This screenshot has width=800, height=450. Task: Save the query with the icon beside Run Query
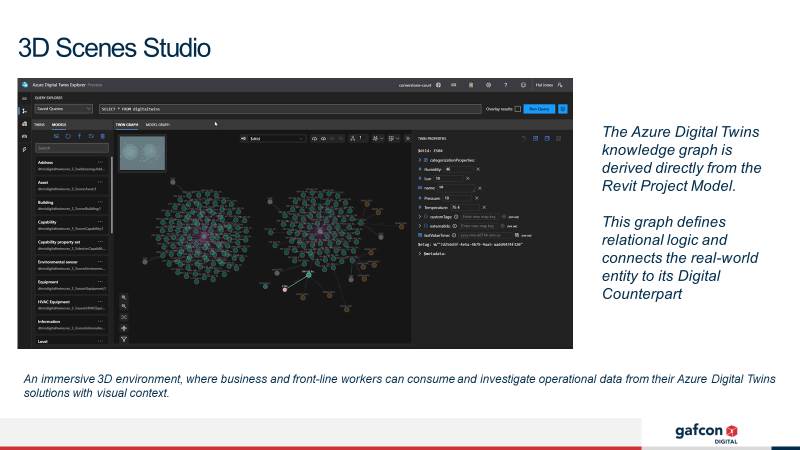click(x=563, y=109)
